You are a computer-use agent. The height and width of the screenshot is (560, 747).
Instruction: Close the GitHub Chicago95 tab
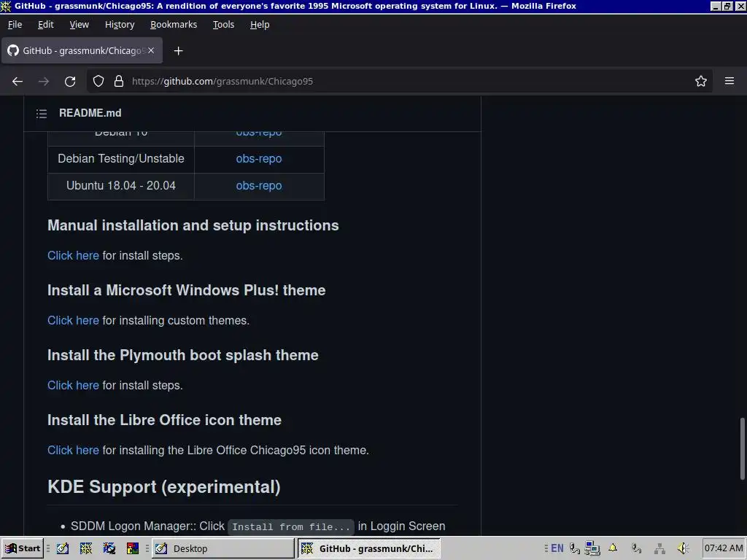click(151, 50)
